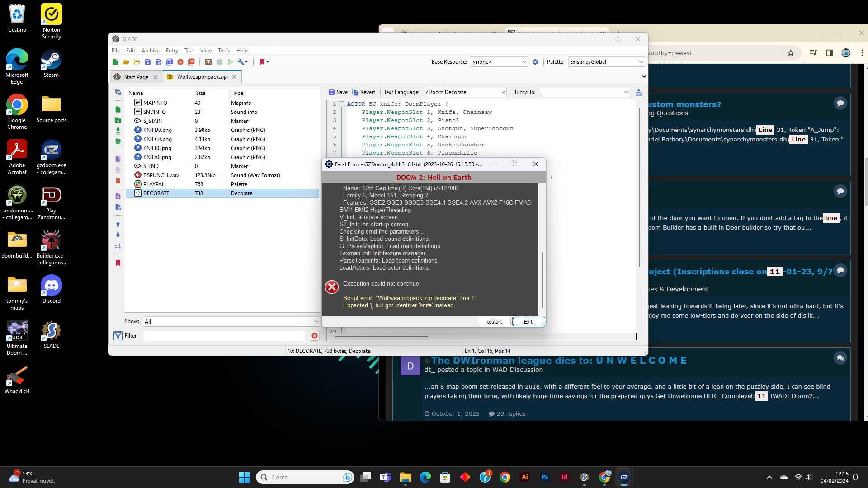Open the Tools menu
This screenshot has height=488, width=868.
click(224, 51)
